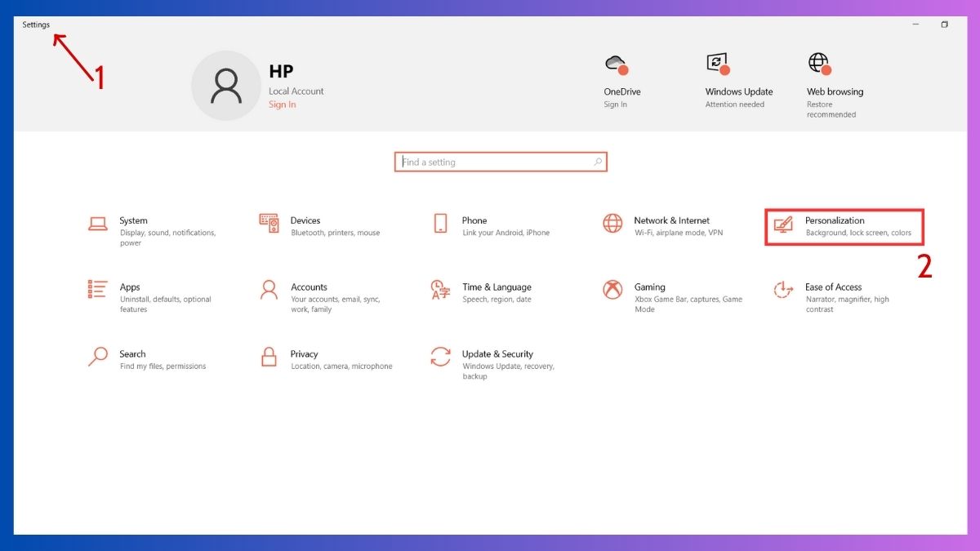Click the Apps list icon
This screenshot has width=980, height=551.
pos(98,290)
